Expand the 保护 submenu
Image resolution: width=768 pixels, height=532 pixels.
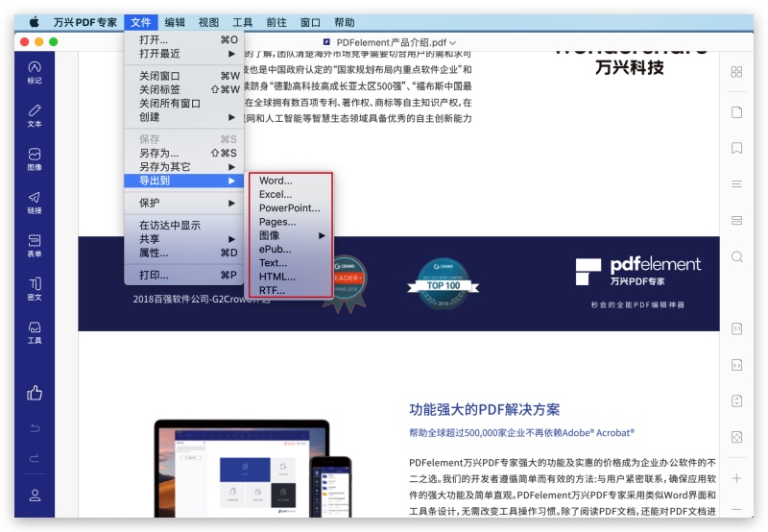coord(184,203)
